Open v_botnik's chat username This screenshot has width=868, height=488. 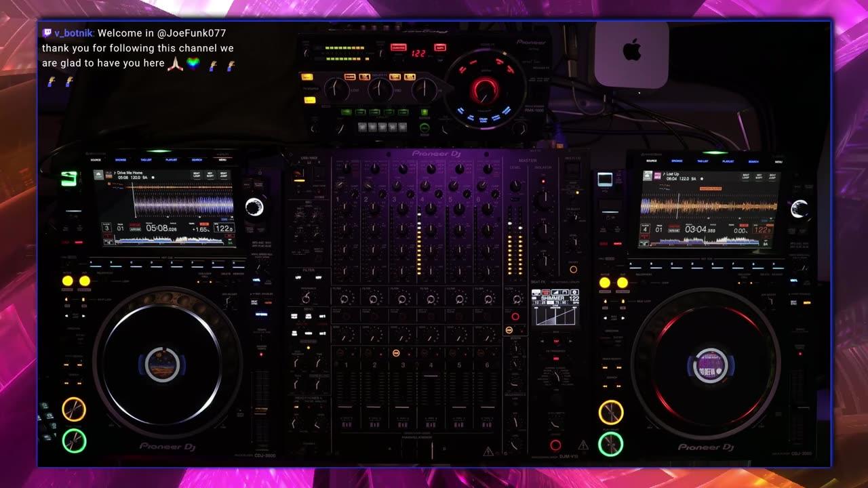[x=75, y=33]
